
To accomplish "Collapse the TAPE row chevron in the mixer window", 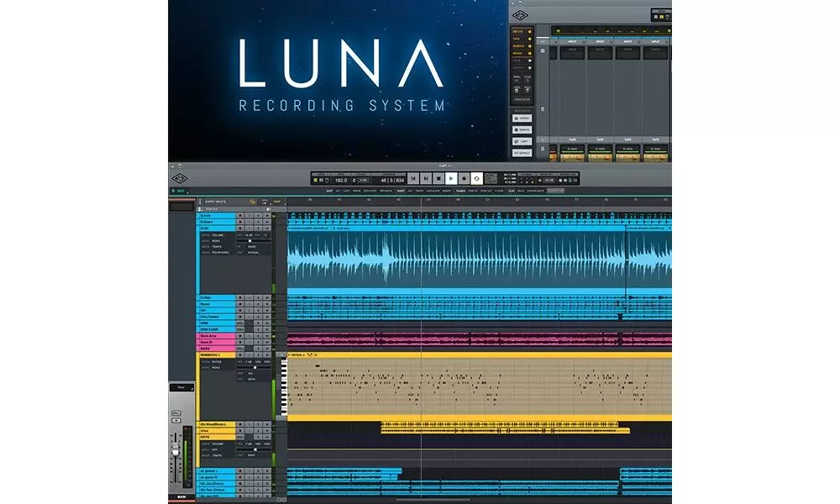I will coord(543,139).
